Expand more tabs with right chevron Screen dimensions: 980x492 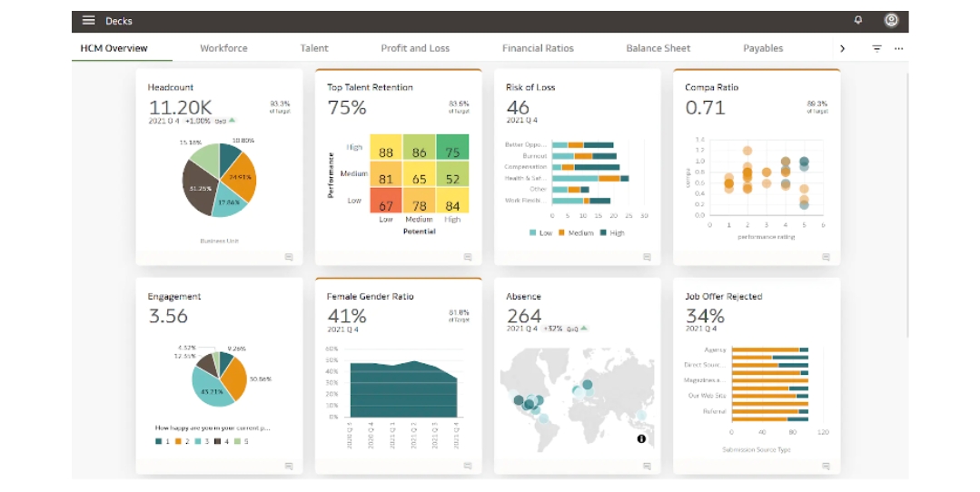[842, 49]
